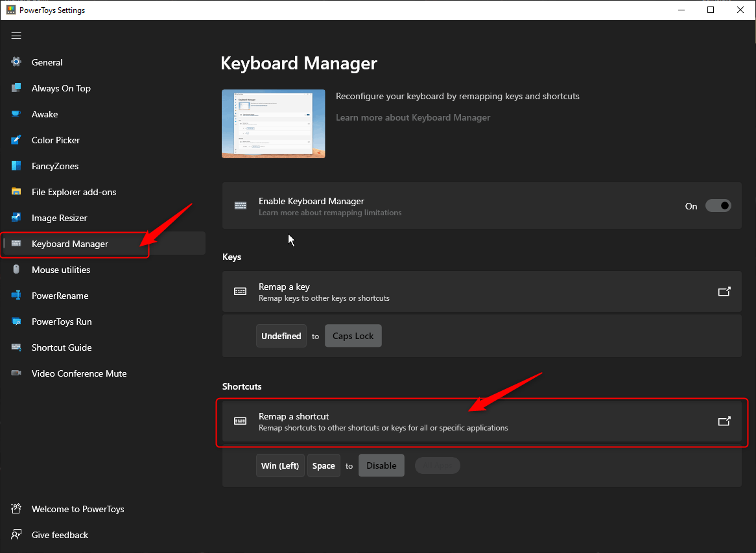Open Color Picker settings
The height and width of the screenshot is (553, 756).
[x=102, y=140]
